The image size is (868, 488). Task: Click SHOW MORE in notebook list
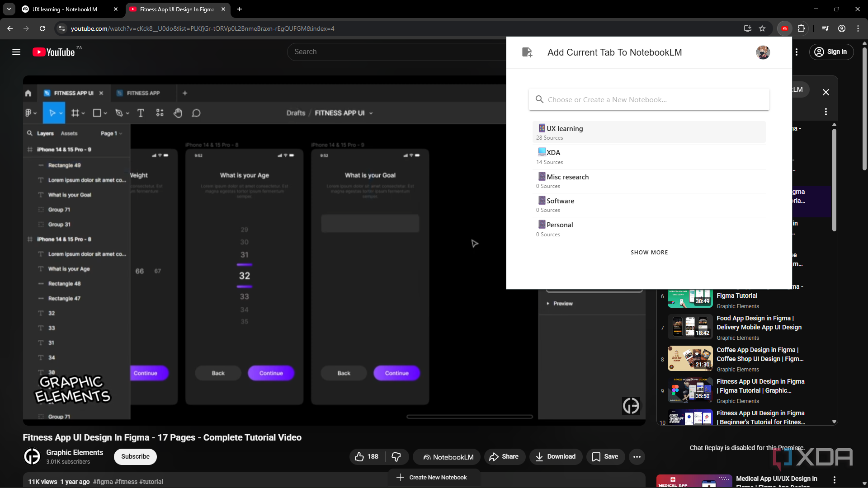pyautogui.click(x=649, y=253)
